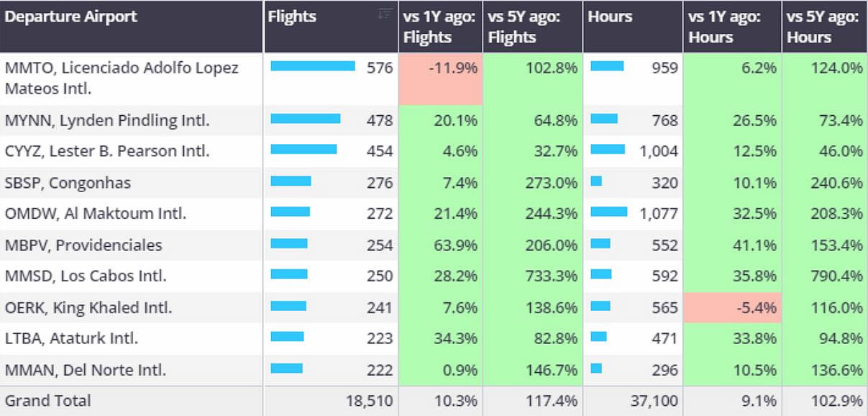
Task: Select the MMTO Licenciado Adolfo Lopez Mateos row
Action: pos(122,78)
